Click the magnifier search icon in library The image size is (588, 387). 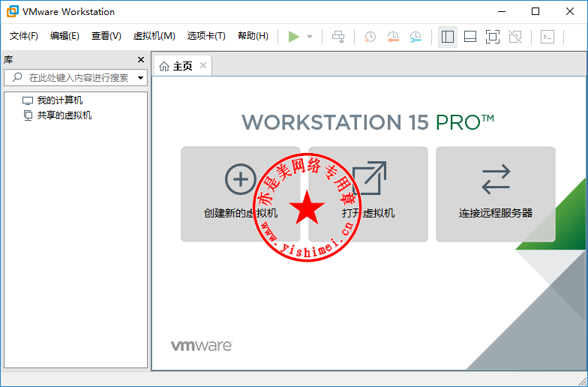[17, 77]
